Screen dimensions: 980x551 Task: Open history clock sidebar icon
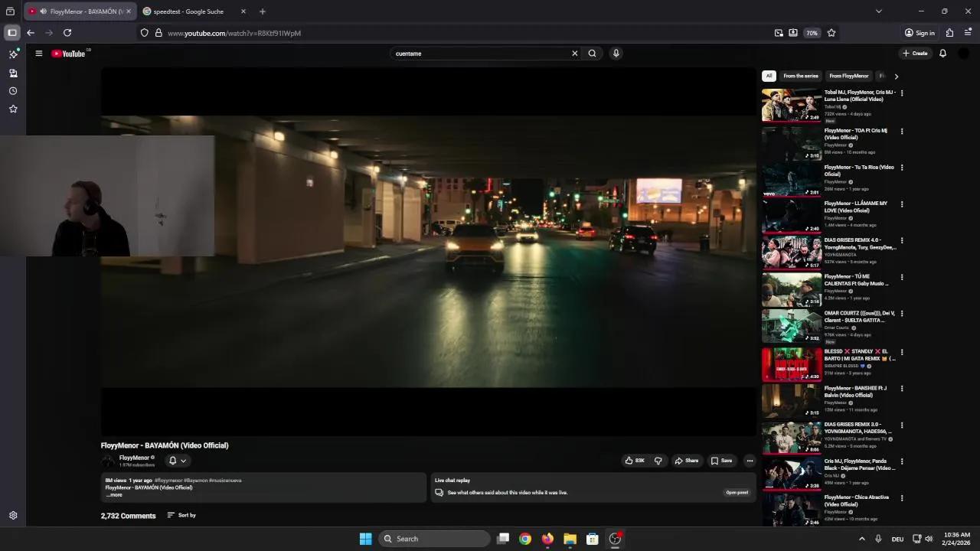(13, 91)
